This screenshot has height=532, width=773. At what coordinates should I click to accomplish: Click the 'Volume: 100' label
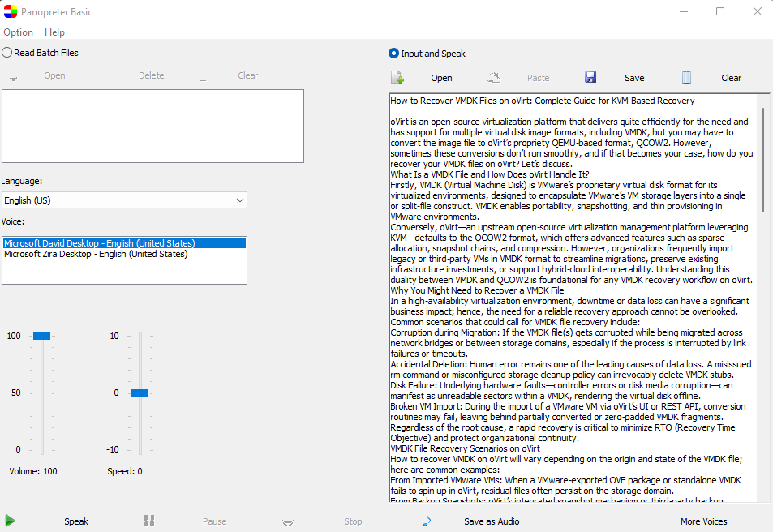tap(33, 471)
